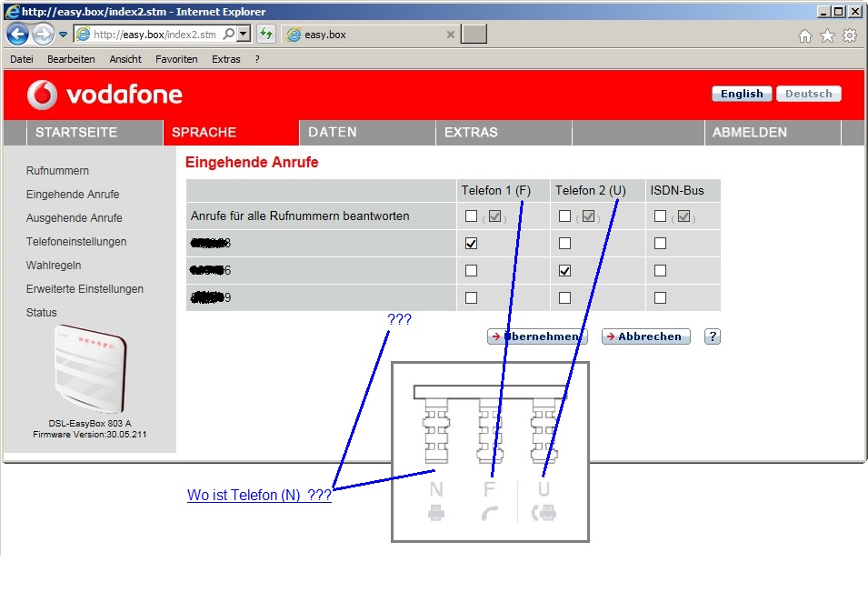The width and height of the screenshot is (868, 592).
Task: Click the Übernehmen button
Action: click(x=536, y=336)
